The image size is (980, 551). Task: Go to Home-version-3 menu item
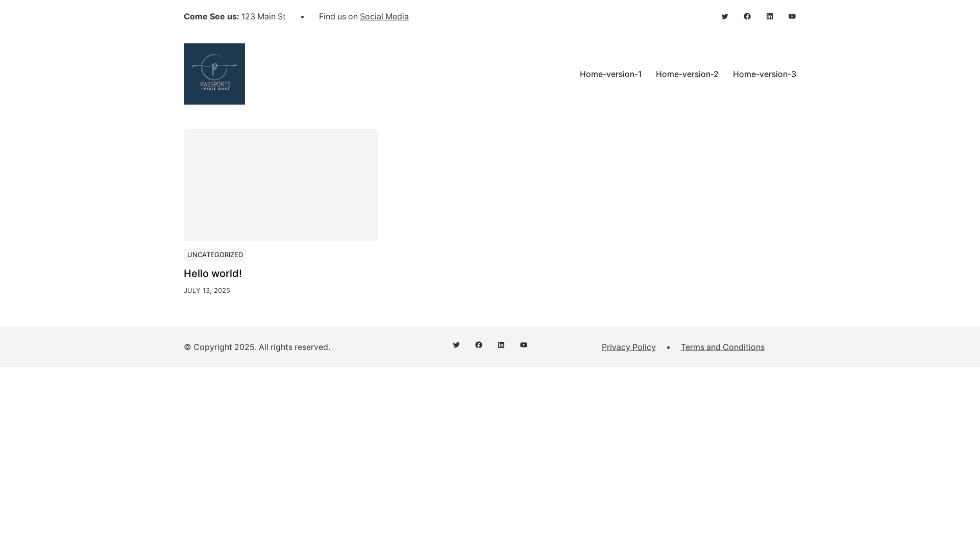point(765,74)
